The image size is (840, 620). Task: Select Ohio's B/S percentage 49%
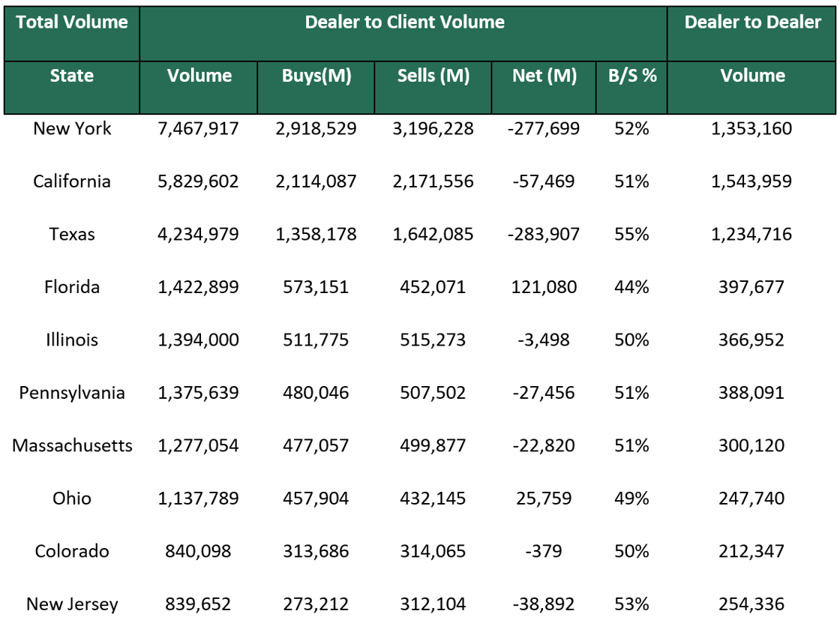[x=631, y=498]
